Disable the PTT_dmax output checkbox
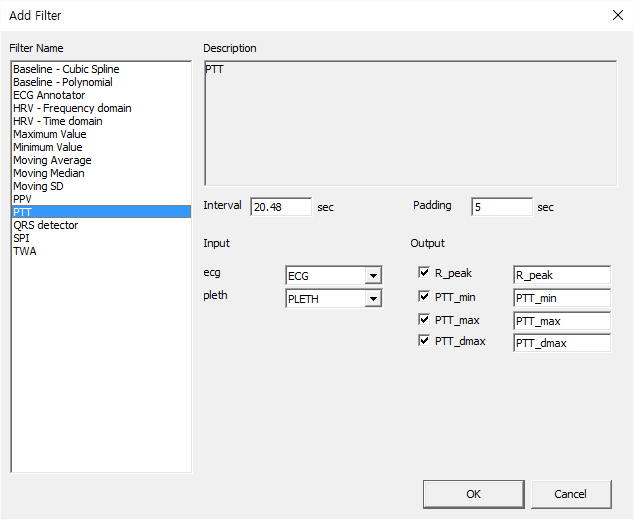This screenshot has width=634, height=520. pyautogui.click(x=424, y=340)
